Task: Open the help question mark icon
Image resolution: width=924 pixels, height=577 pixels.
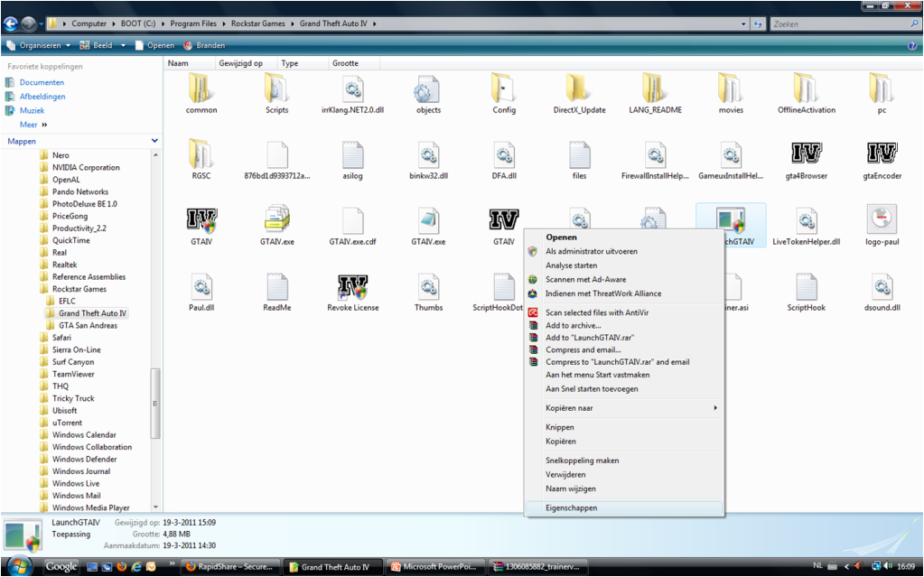Action: [x=913, y=45]
